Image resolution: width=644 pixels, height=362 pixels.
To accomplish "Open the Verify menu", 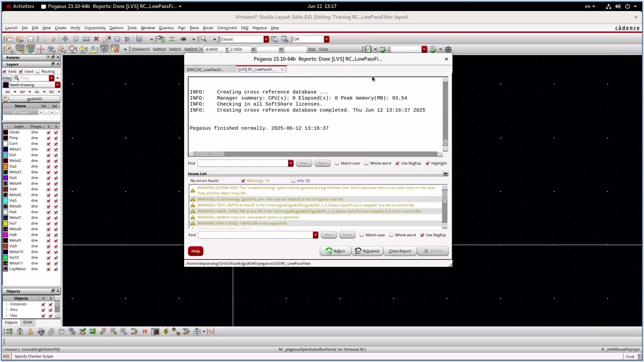I will pos(75,28).
